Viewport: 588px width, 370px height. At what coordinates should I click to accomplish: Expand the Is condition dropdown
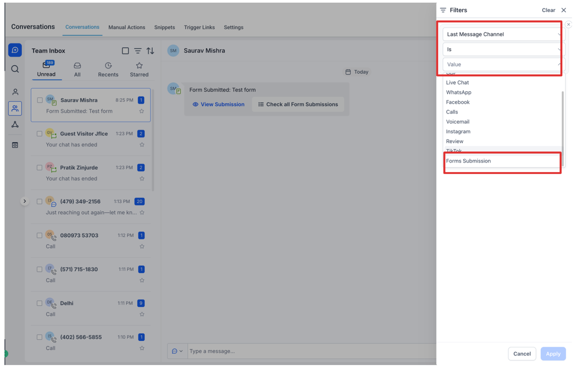pyautogui.click(x=502, y=49)
